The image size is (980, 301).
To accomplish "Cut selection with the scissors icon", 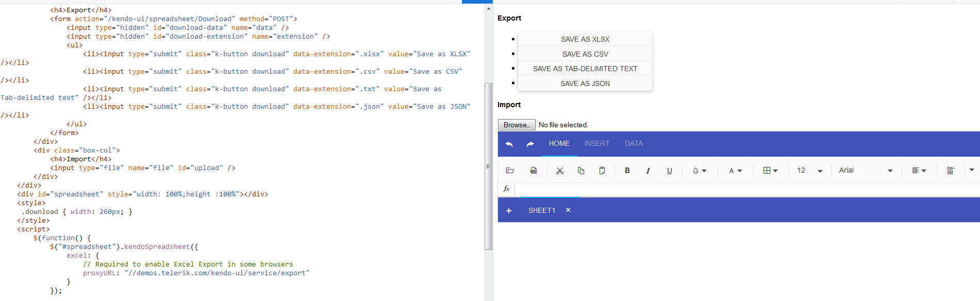I will click(560, 171).
